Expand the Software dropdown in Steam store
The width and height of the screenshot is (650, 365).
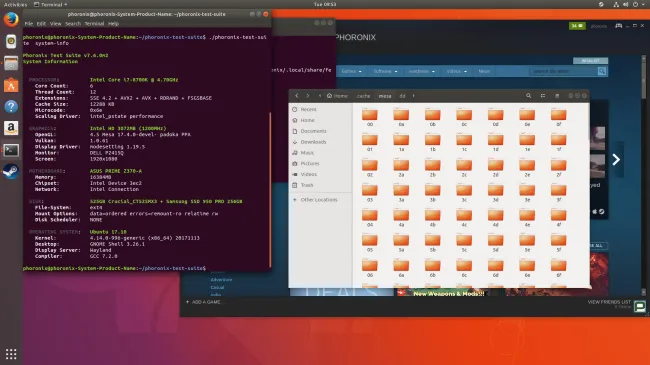[x=385, y=71]
